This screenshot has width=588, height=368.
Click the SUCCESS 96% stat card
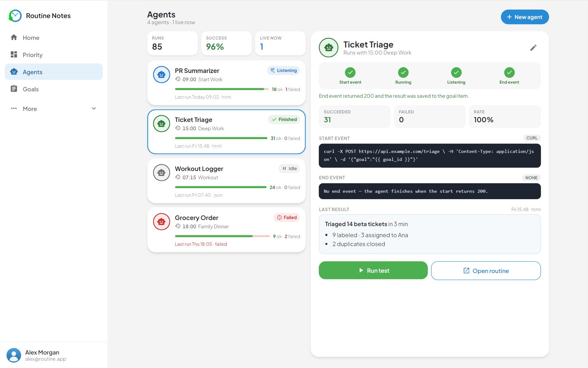[226, 43]
